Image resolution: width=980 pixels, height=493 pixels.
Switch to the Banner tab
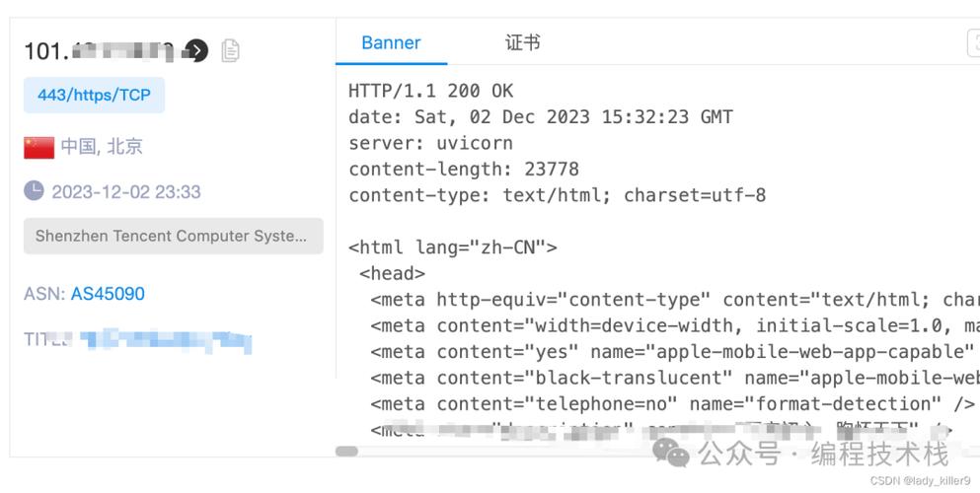391,43
